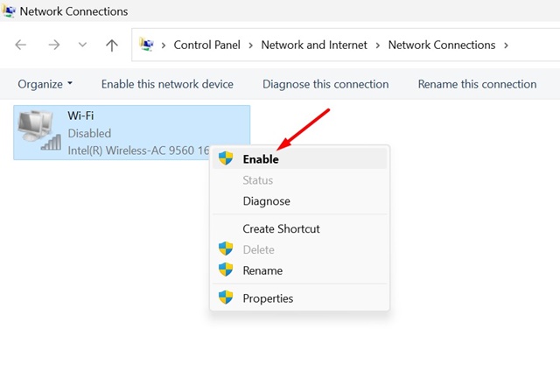Expand the chevron after Network Connections
The height and width of the screenshot is (392, 560).
pos(506,45)
